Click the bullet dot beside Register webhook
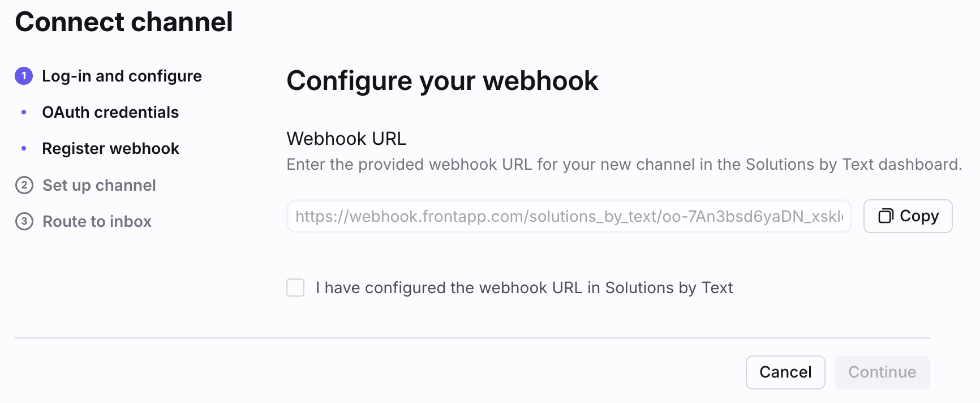980x403 pixels. 24,148
